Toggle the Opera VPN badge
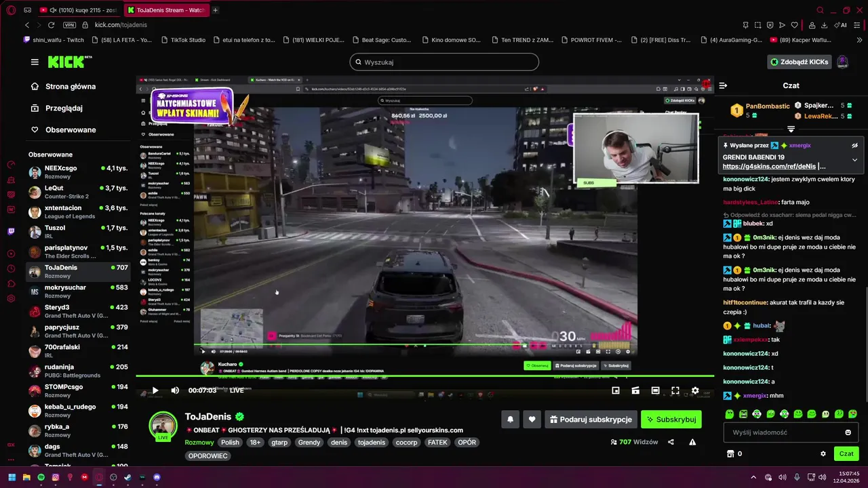Viewport: 868px width, 488px height. click(69, 25)
